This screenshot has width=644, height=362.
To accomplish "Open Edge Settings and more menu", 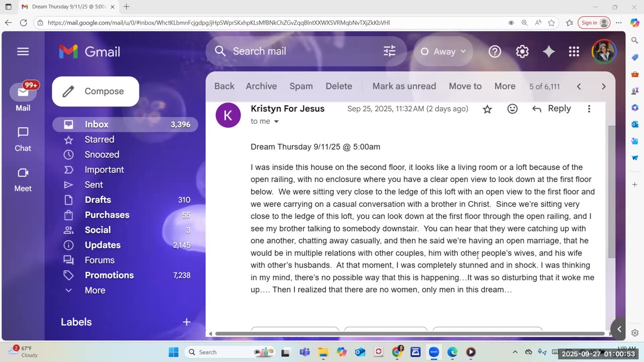I will 619,23.
